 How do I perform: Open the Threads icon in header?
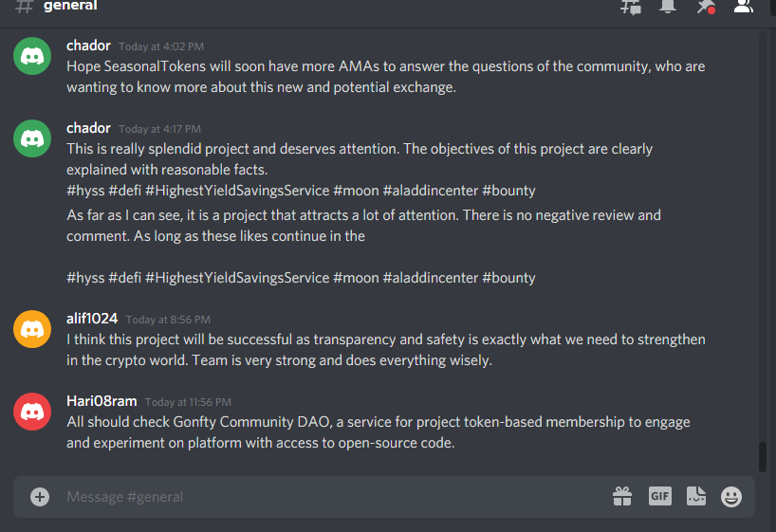pyautogui.click(x=631, y=7)
